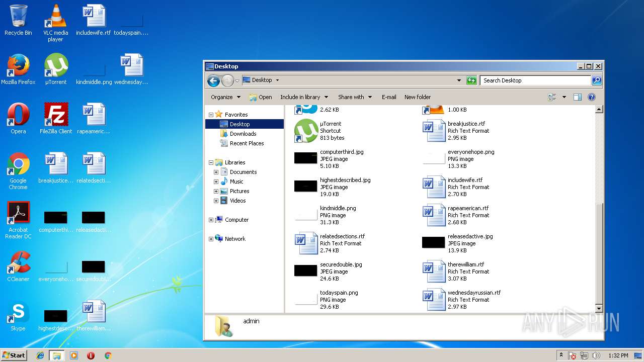Click the scrollbar down arrow
The height and width of the screenshot is (362, 644).
[x=599, y=308]
